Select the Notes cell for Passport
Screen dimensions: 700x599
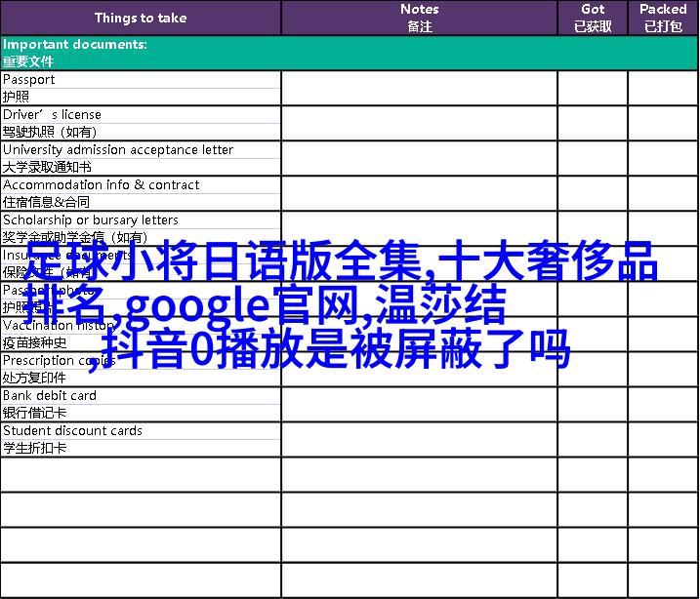(x=419, y=89)
